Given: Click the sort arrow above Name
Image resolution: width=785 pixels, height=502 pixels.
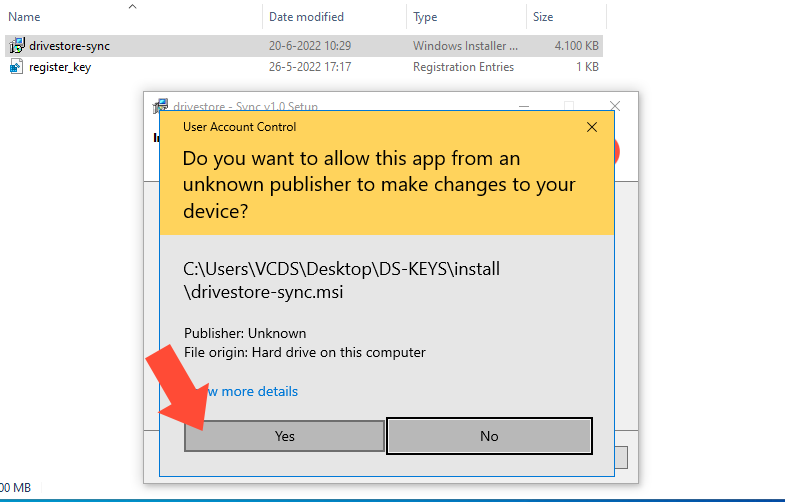Looking at the screenshot, I should pos(133,6).
